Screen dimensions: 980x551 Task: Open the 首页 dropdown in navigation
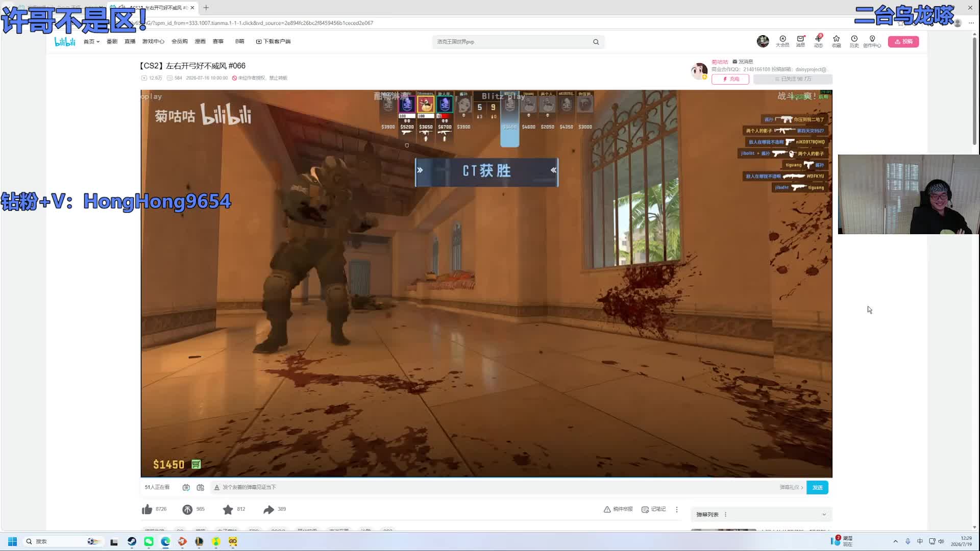(x=91, y=41)
